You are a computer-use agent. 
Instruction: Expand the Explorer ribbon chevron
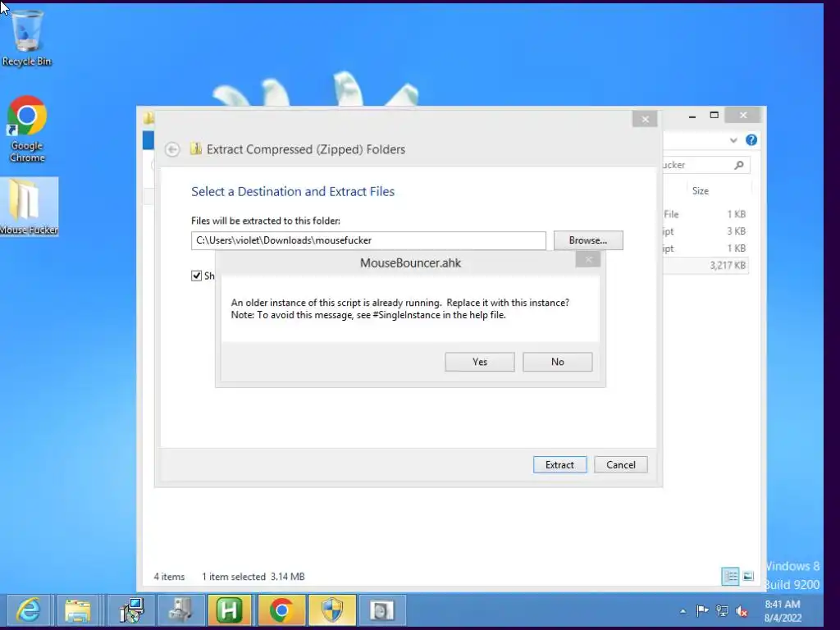coord(733,140)
